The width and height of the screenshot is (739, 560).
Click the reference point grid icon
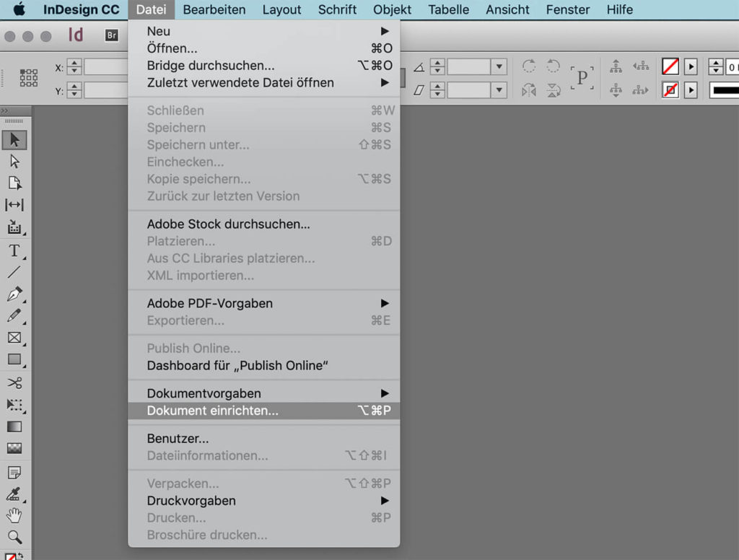click(x=28, y=78)
